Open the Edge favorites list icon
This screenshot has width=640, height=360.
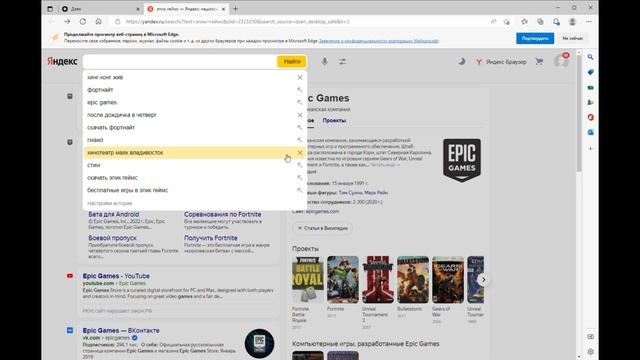click(524, 22)
